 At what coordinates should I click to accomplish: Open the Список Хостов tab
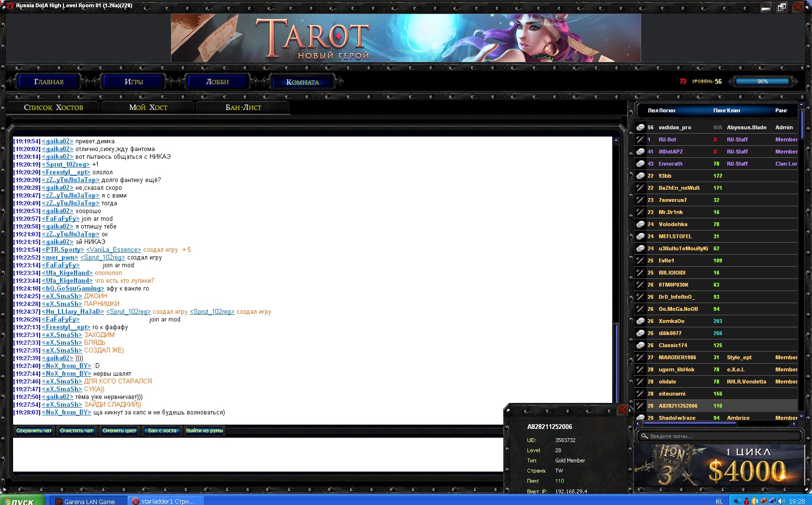(53, 107)
